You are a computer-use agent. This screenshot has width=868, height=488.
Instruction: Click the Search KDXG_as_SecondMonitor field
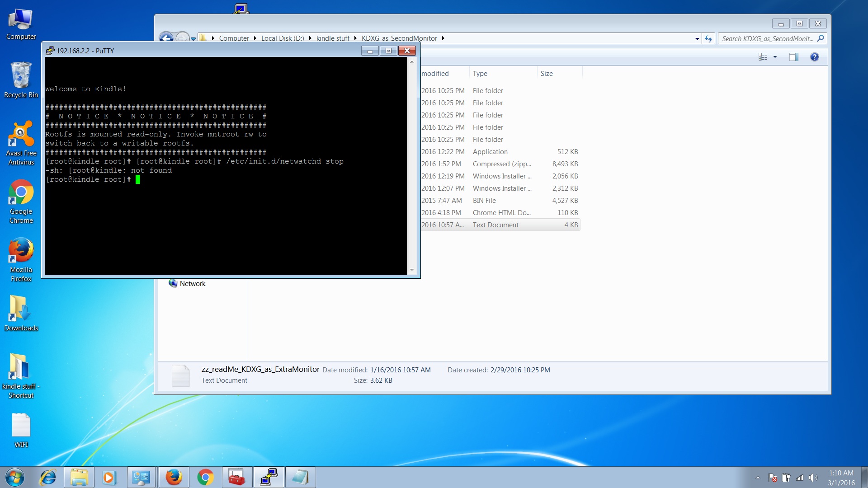point(767,39)
